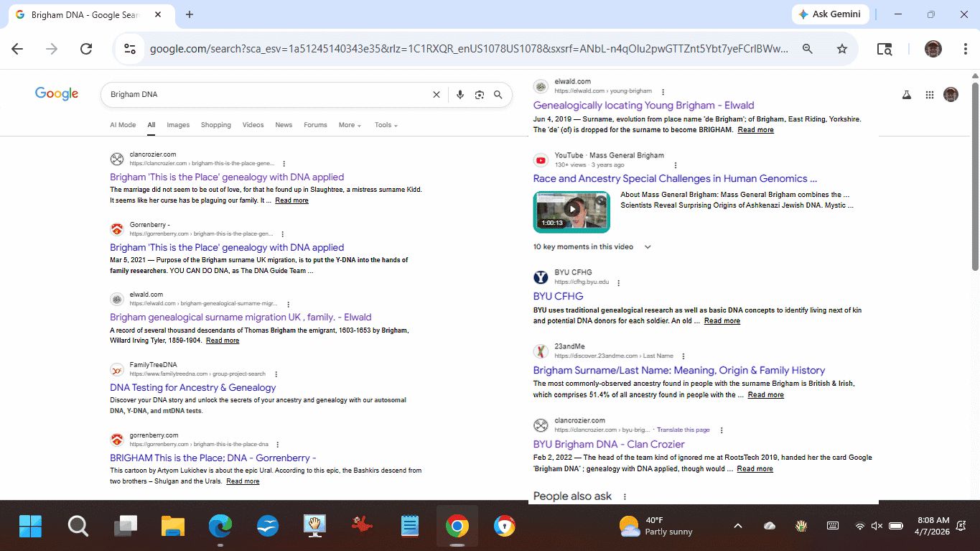Open Google Lens image search icon
The width and height of the screenshot is (980, 551).
coord(480,95)
